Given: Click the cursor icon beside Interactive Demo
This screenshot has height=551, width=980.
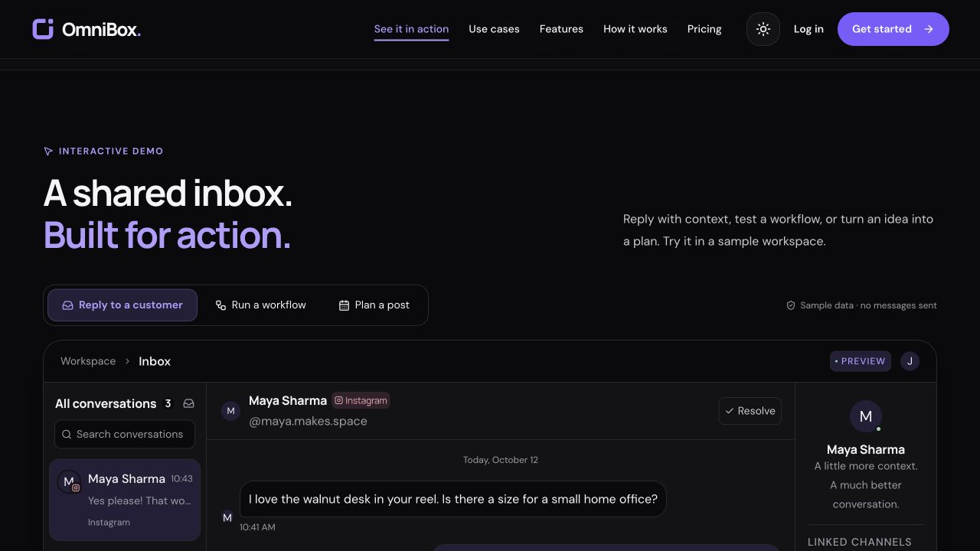Looking at the screenshot, I should [48, 152].
